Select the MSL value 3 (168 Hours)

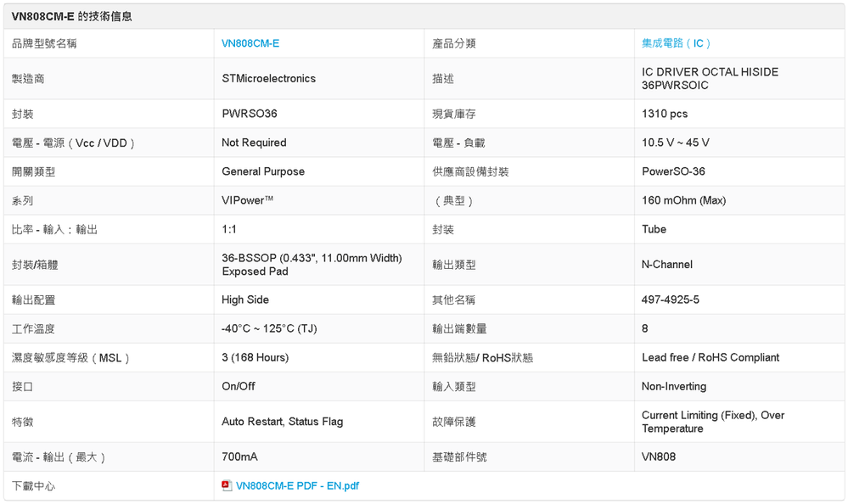(x=256, y=357)
